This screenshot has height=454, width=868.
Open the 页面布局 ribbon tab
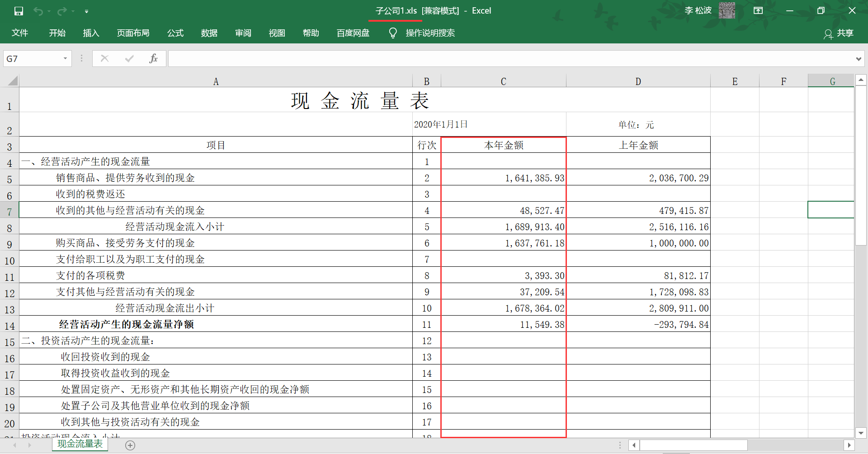pos(133,33)
